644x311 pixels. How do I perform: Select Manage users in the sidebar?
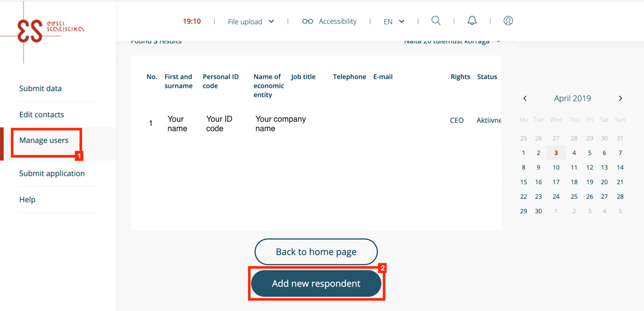[44, 141]
